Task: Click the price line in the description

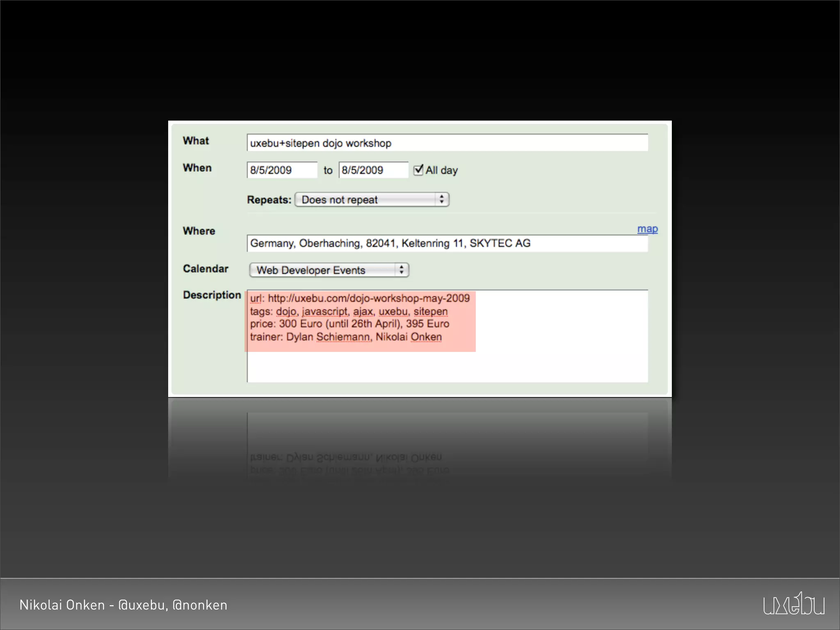Action: point(349,324)
